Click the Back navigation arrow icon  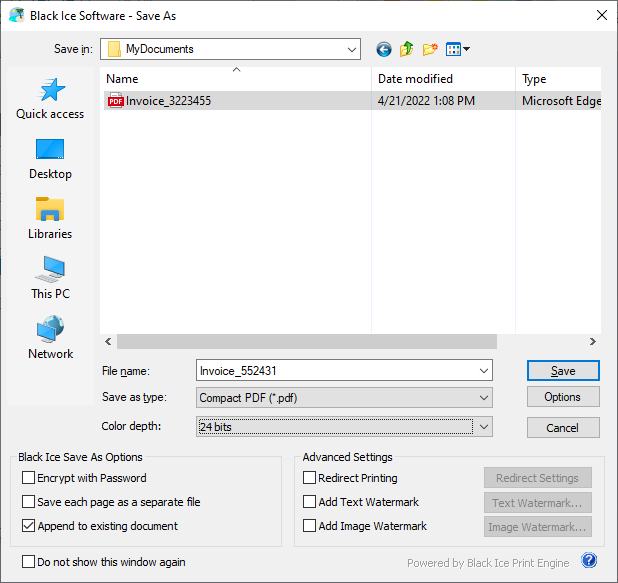pyautogui.click(x=384, y=49)
